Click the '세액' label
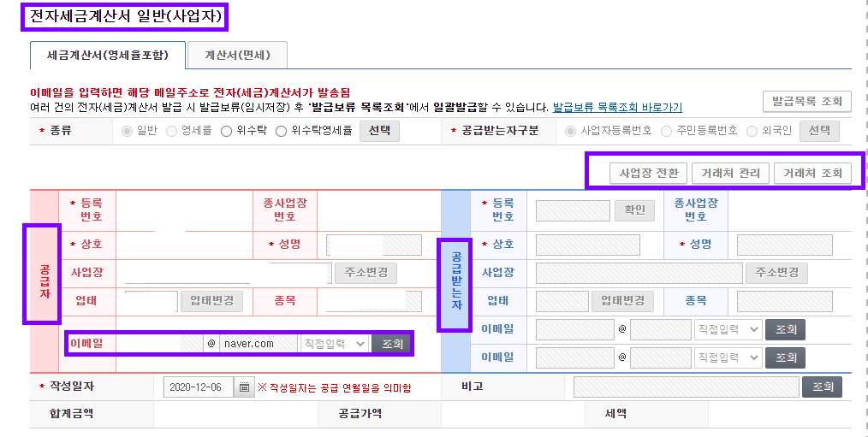Screen dimensions: 868x437 point(615,413)
